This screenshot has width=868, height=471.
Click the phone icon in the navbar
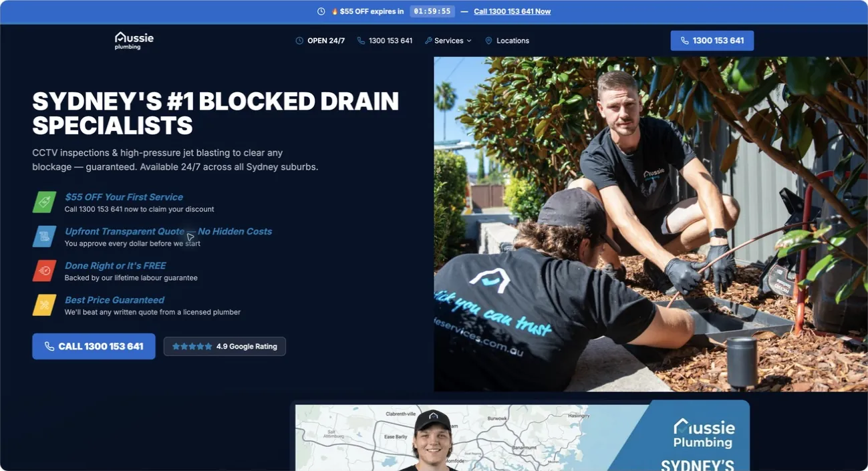[361, 41]
